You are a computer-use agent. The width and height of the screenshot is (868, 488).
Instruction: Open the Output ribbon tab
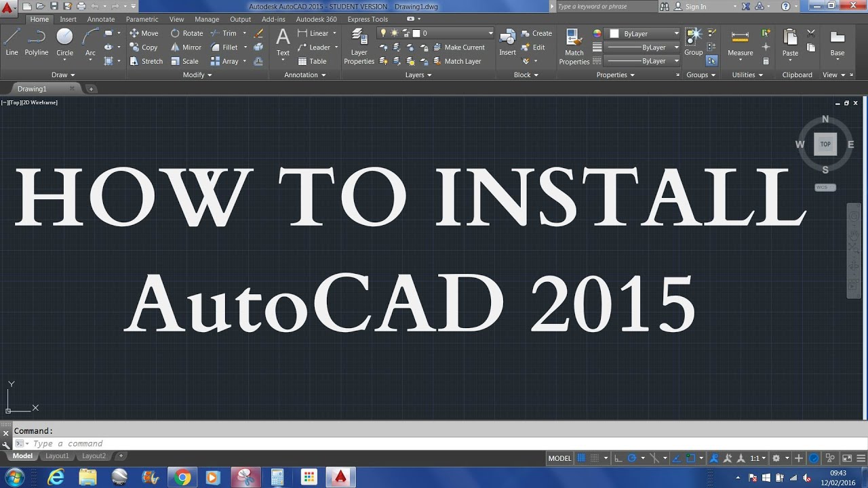[240, 20]
